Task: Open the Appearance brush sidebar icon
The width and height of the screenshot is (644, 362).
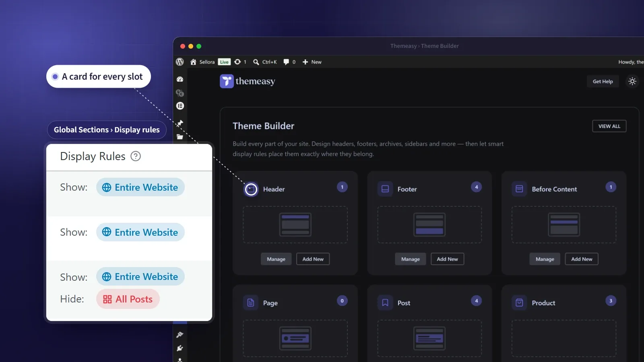Action: tap(180, 335)
